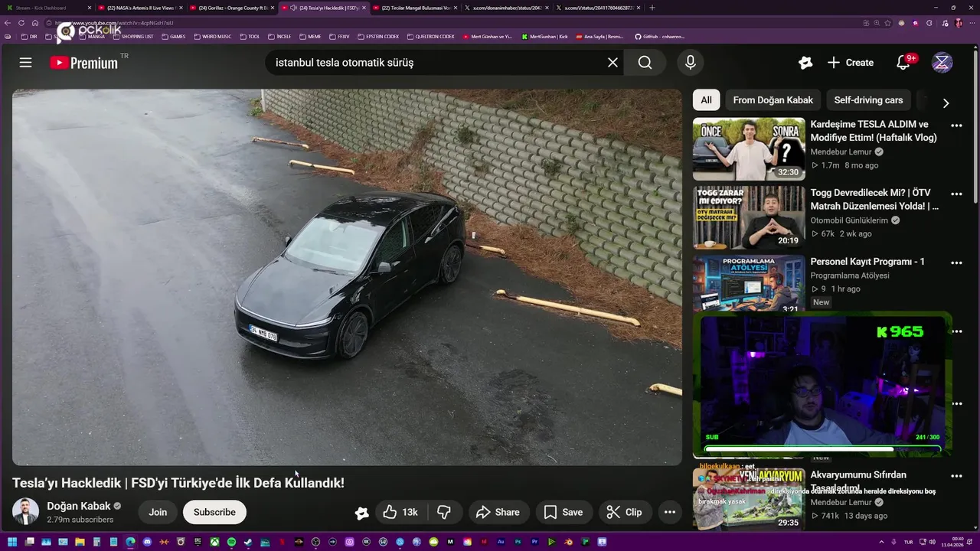Open a new browser tab with plus
Screen dimensions: 980x551
click(x=652, y=8)
